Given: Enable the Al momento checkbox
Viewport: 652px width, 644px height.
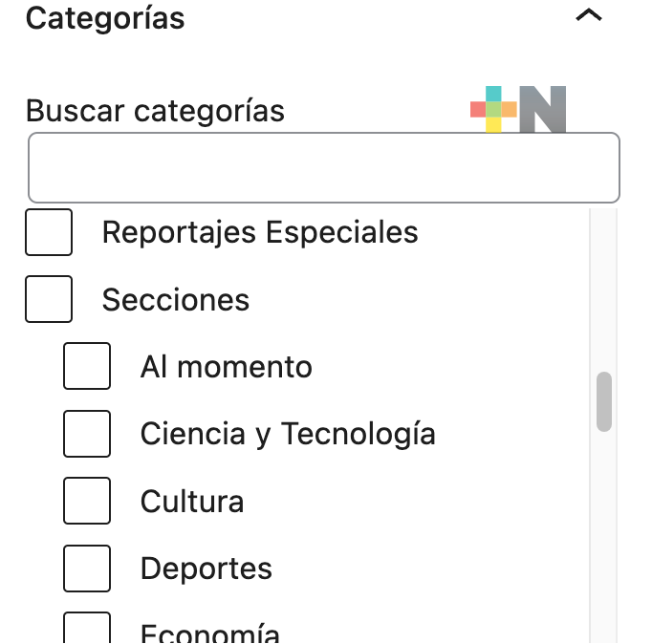Looking at the screenshot, I should [x=87, y=366].
